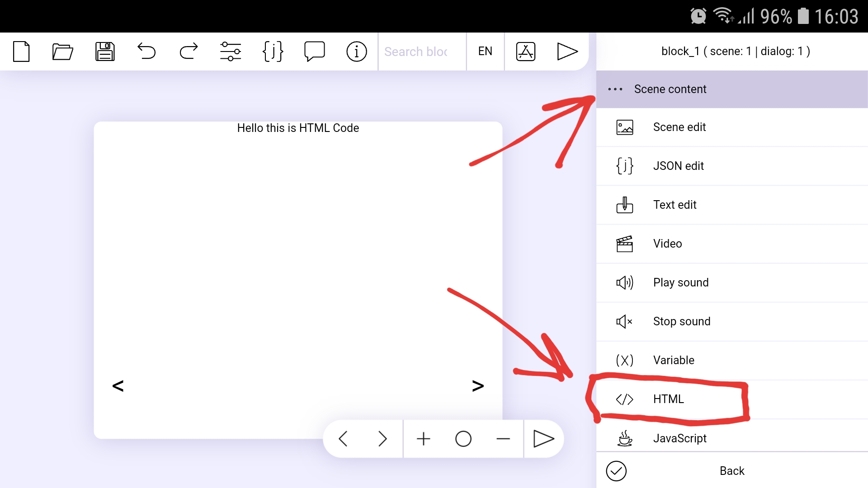Show info circle icon

(357, 52)
